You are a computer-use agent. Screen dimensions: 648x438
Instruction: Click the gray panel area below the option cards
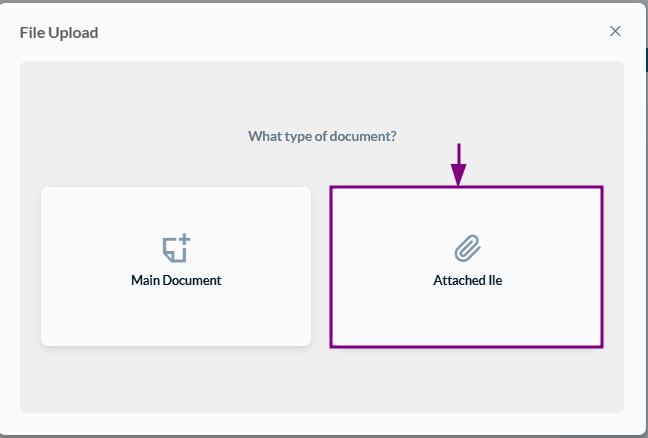pyautogui.click(x=322, y=380)
